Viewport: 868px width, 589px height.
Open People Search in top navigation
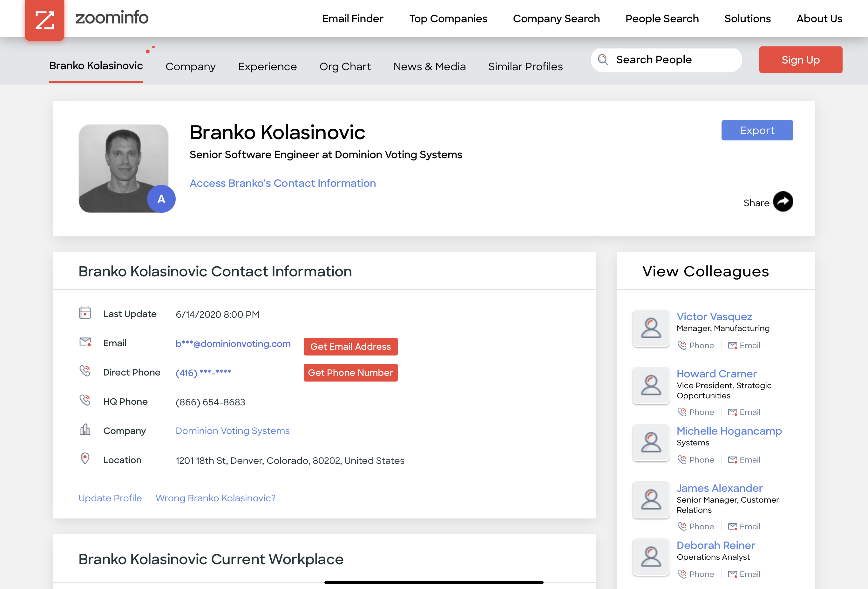[662, 19]
